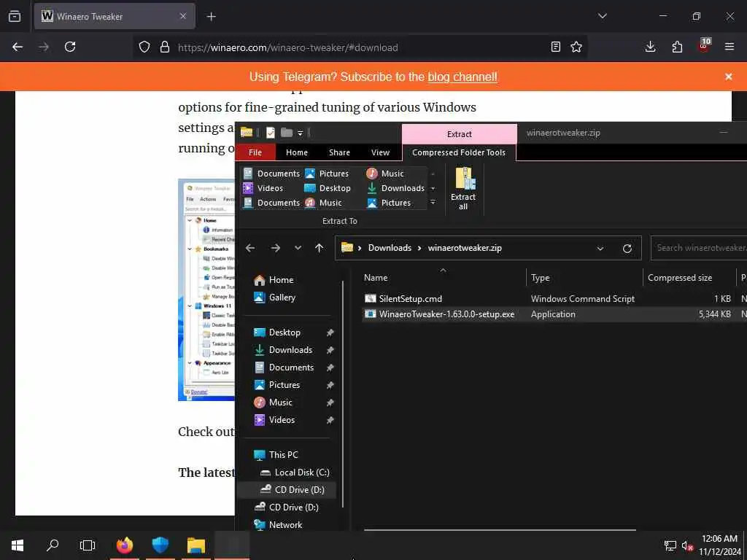Switch to Explorer Home ribbon tab
Image resolution: width=747 pixels, height=560 pixels.
pos(297,152)
